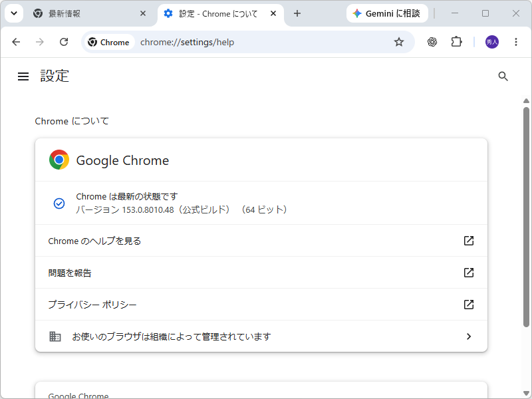This screenshot has height=399, width=532.
Task: Click the Google Chrome logo
Action: click(59, 160)
